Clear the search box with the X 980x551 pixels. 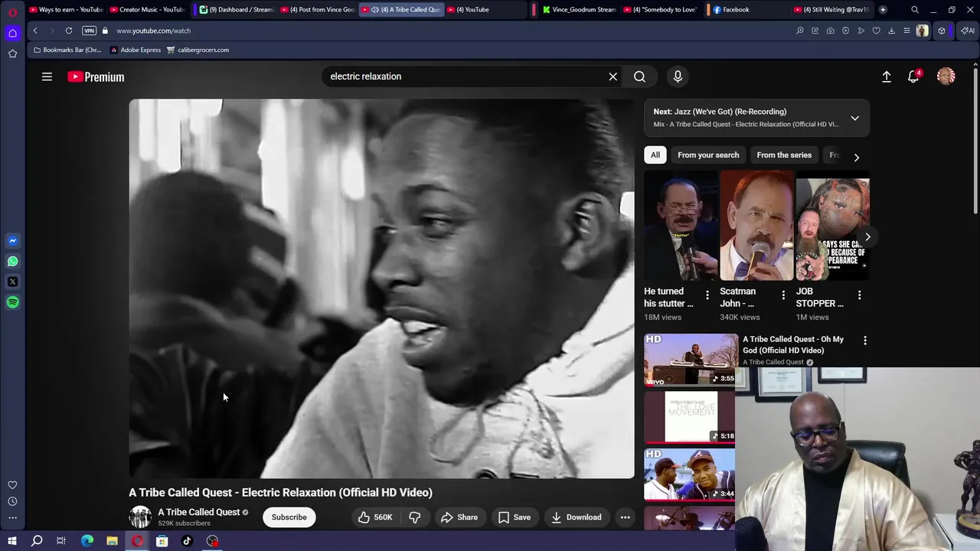click(612, 77)
